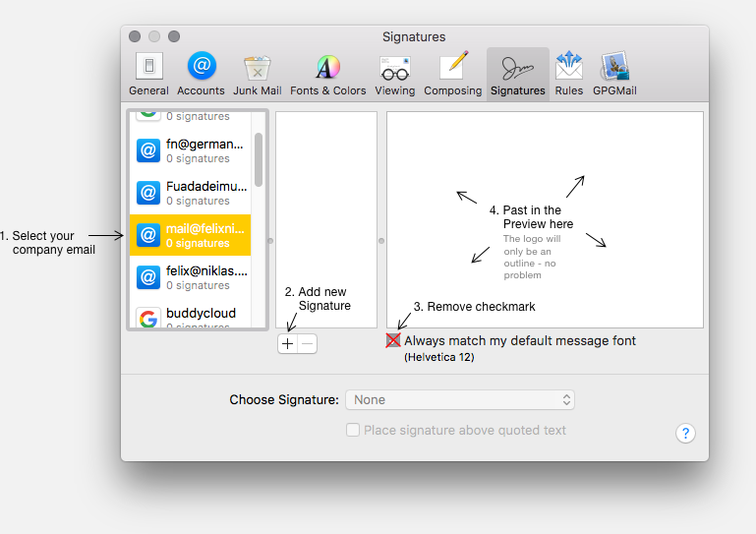The height and width of the screenshot is (534, 756).
Task: Click the minus button to remove signature
Action: click(x=307, y=344)
